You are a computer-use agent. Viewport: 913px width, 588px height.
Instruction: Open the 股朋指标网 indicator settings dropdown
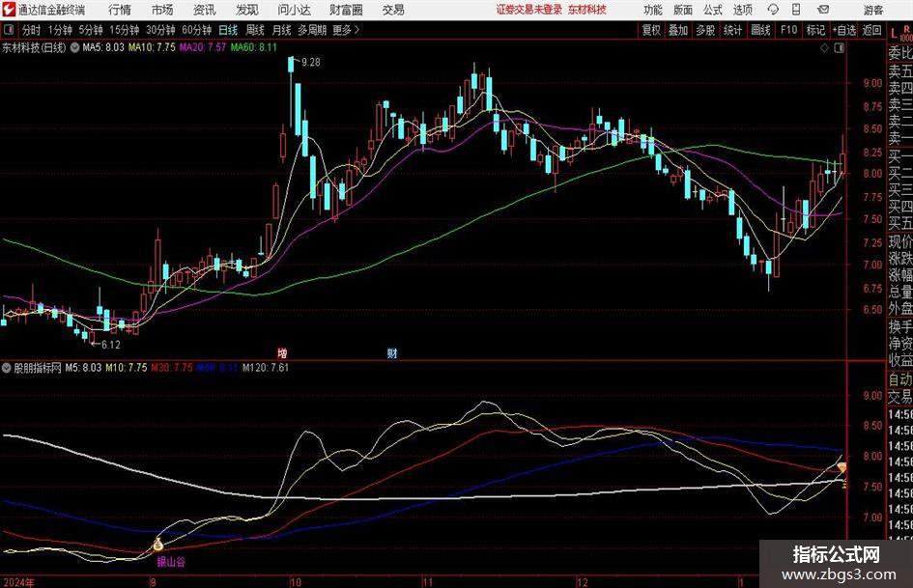click(7, 368)
